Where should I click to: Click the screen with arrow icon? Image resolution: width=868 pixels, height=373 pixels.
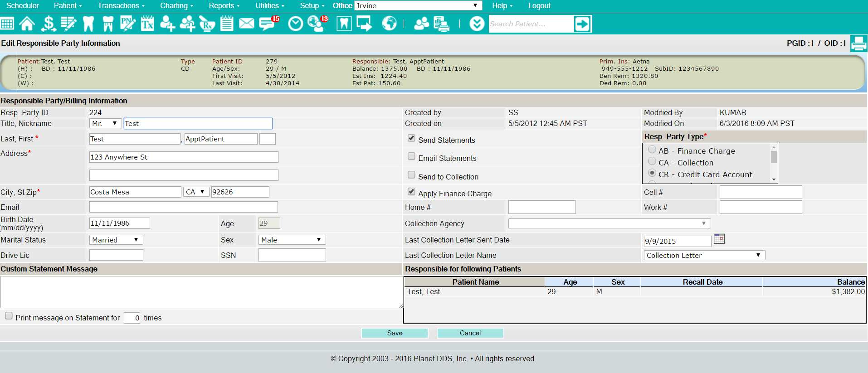click(x=364, y=24)
